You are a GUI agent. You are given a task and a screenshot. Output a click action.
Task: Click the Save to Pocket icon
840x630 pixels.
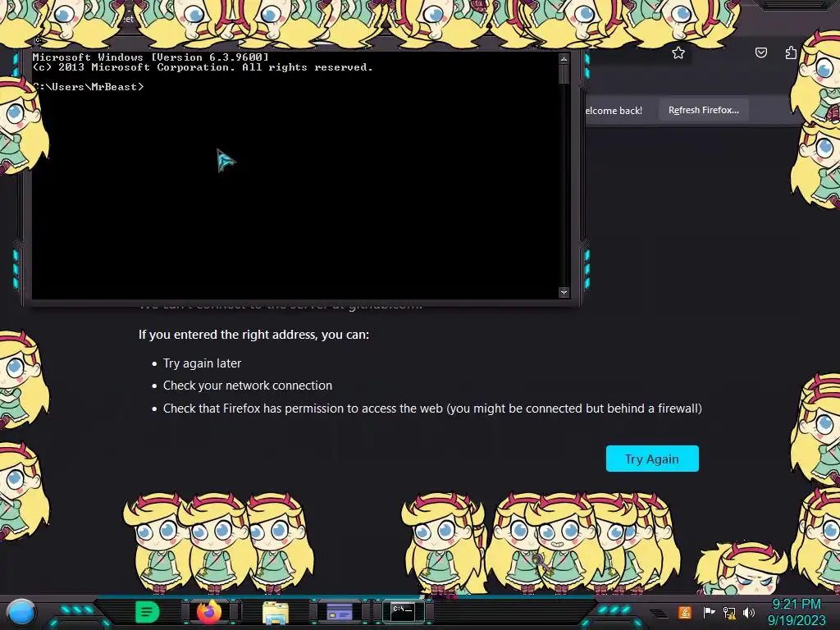[x=760, y=52]
